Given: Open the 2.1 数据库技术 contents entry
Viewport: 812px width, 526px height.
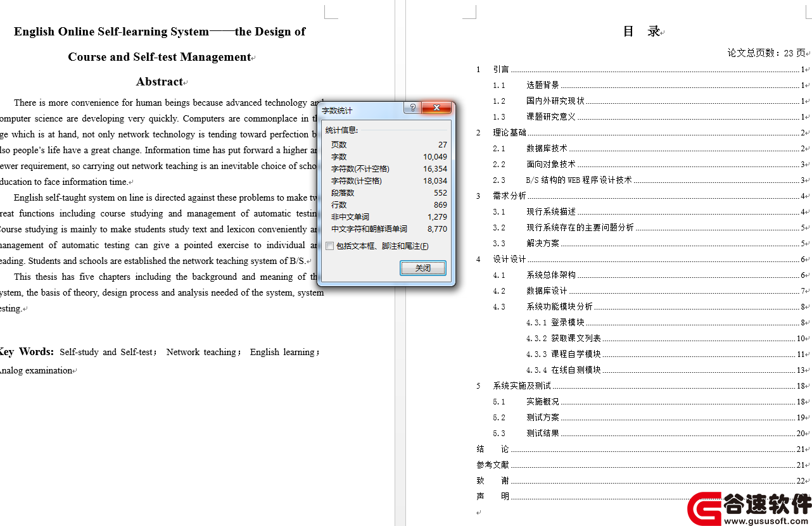Looking at the screenshot, I should click(x=649, y=149).
